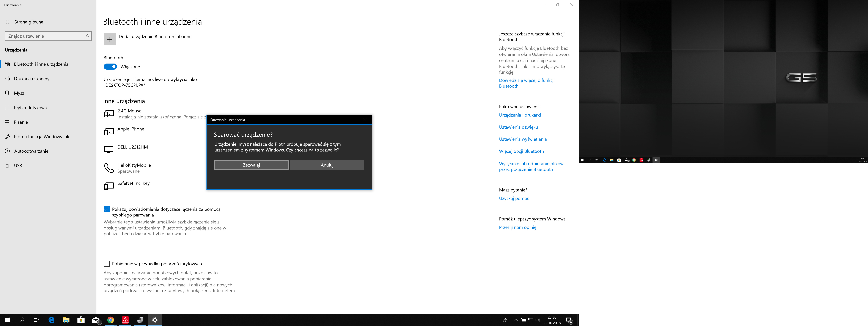Viewport: 868px width, 326px height.
Task: Open Dowiedz się więcej o funkcji Bluetooth link
Action: coord(527,83)
